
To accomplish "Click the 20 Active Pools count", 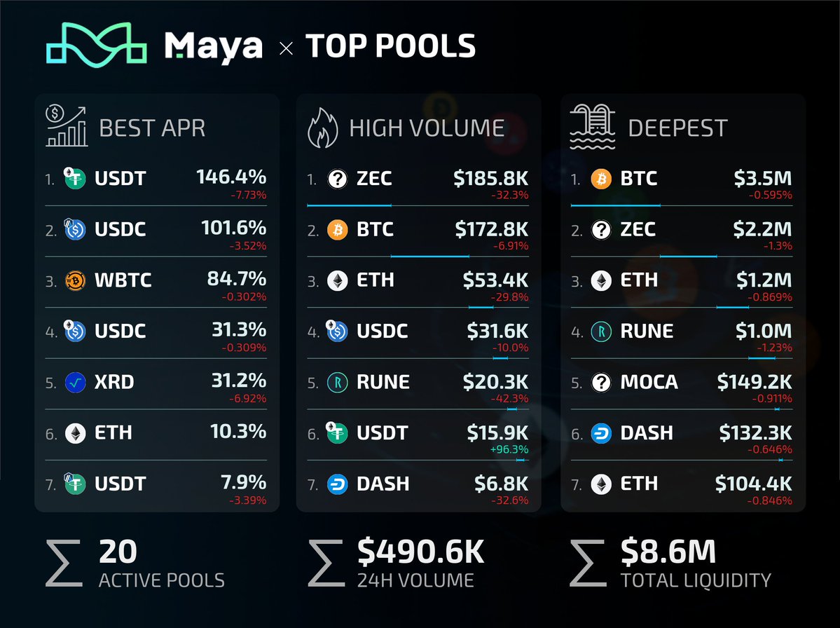I will (118, 552).
